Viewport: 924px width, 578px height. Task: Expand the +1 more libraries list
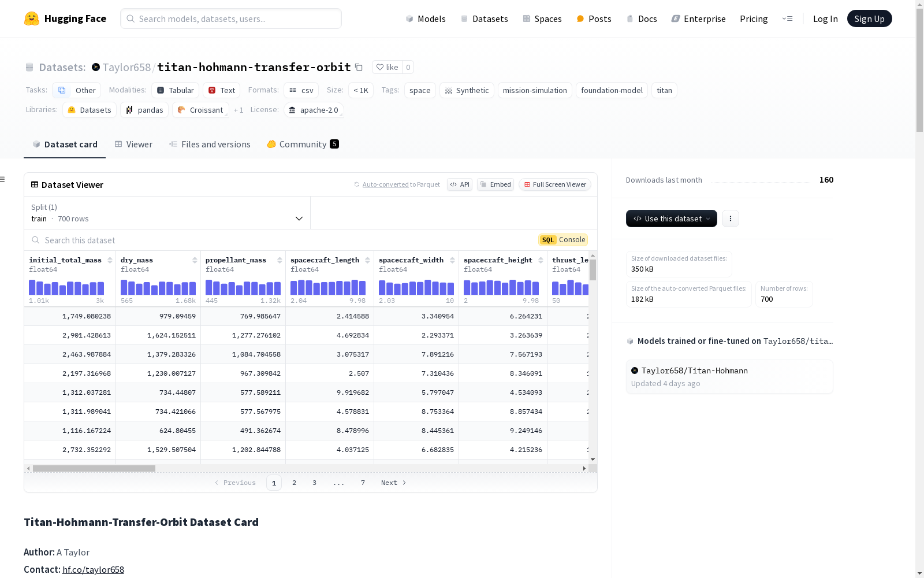pos(239,110)
